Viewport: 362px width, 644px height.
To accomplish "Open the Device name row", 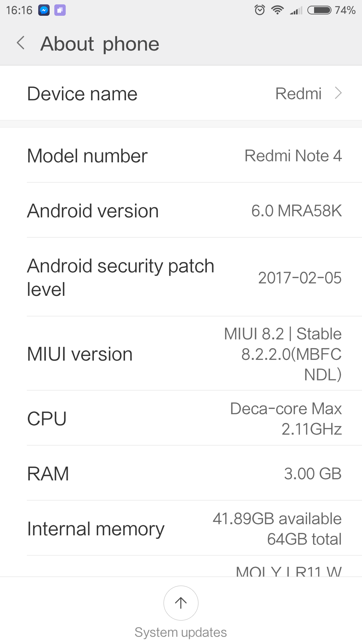I will (181, 93).
